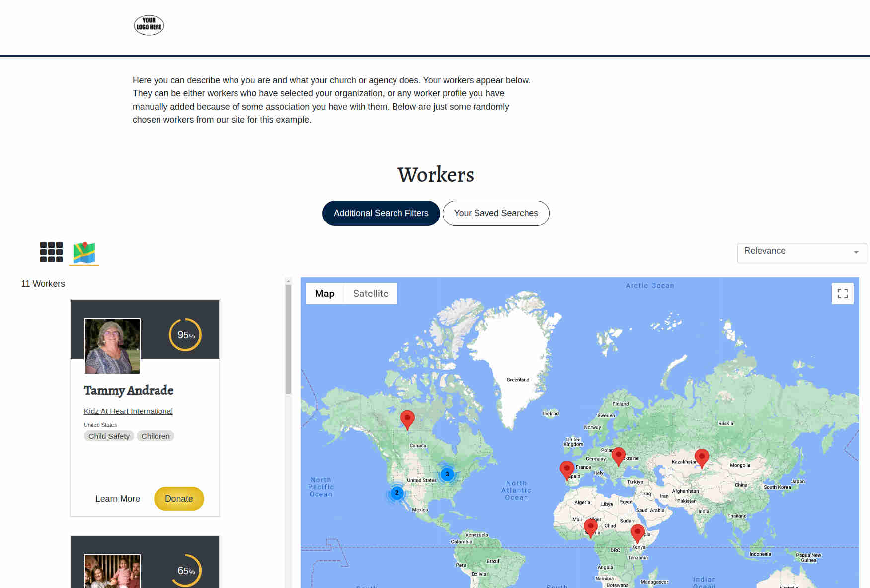Open Your Saved Searches
This screenshot has height=588, width=870.
(x=495, y=213)
